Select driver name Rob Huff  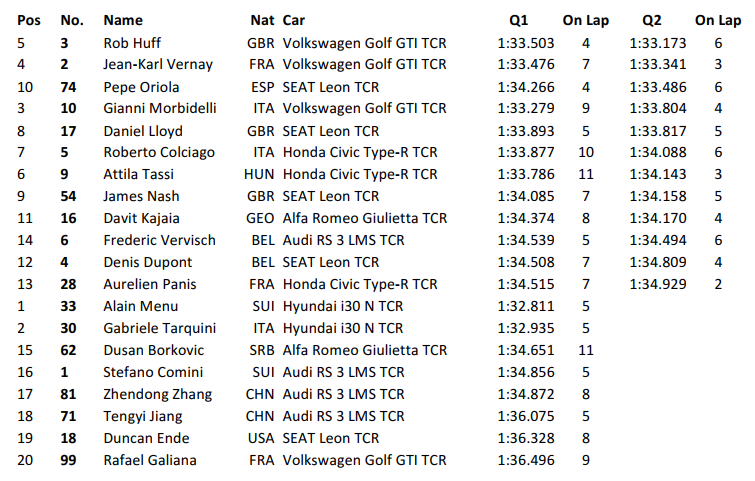point(132,43)
